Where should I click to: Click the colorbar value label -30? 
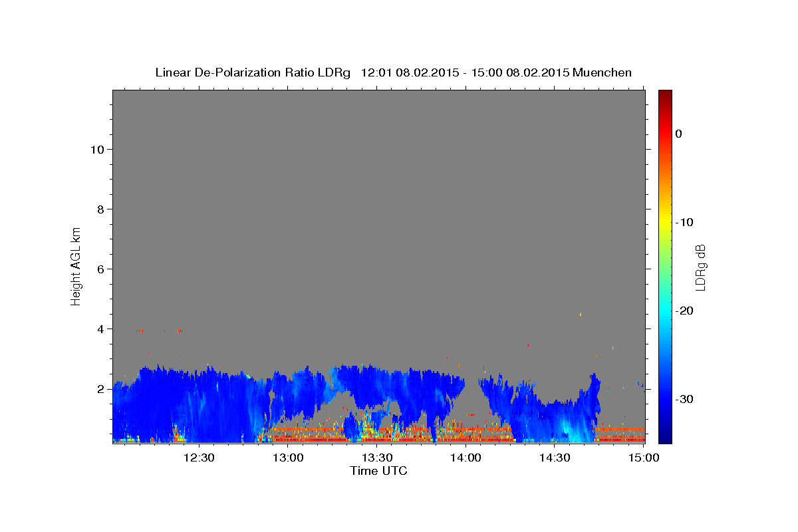tap(684, 399)
